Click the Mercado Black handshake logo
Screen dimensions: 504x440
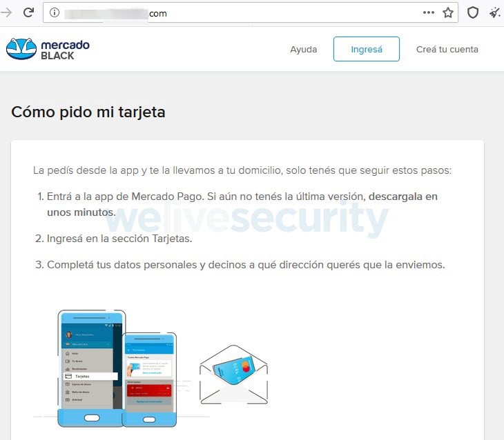pos(21,49)
